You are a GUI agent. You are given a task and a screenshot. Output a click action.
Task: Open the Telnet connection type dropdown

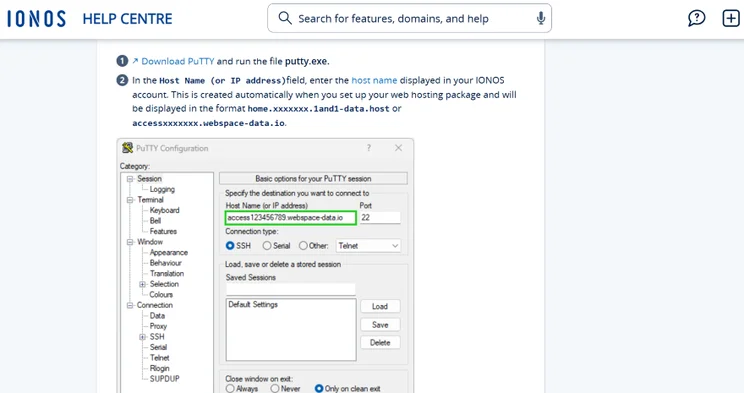point(368,245)
